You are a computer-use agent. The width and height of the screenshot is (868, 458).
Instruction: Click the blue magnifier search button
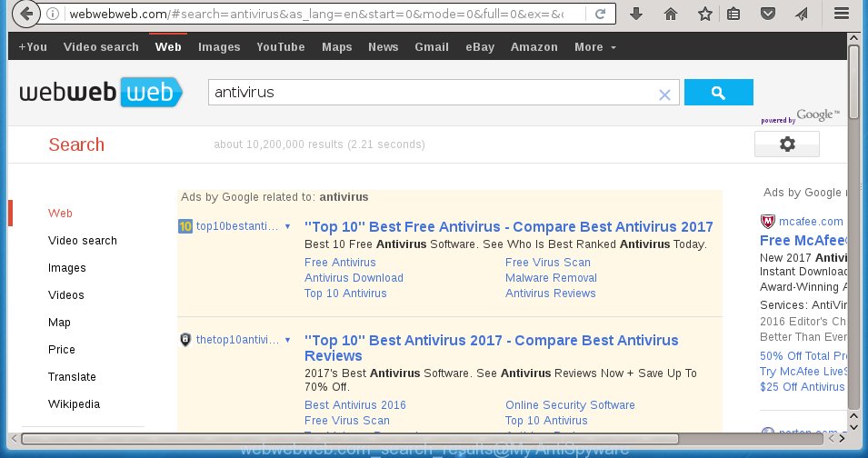(719, 93)
